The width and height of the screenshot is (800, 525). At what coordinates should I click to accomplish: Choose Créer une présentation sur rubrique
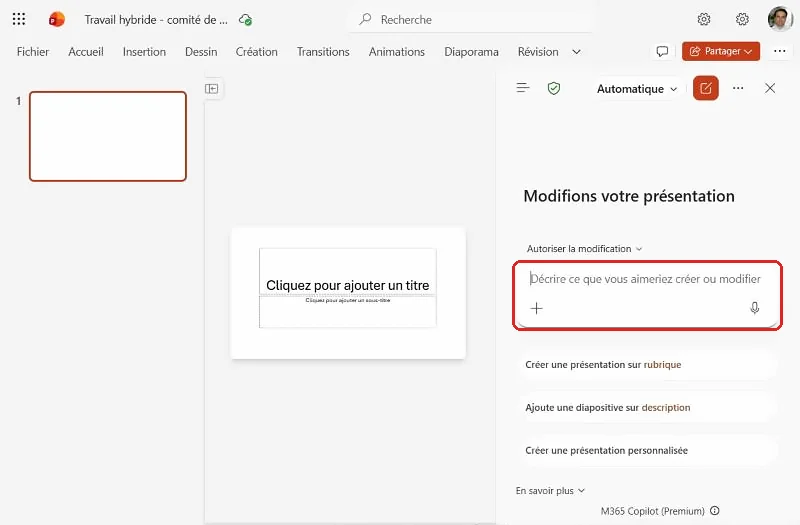pyautogui.click(x=647, y=365)
